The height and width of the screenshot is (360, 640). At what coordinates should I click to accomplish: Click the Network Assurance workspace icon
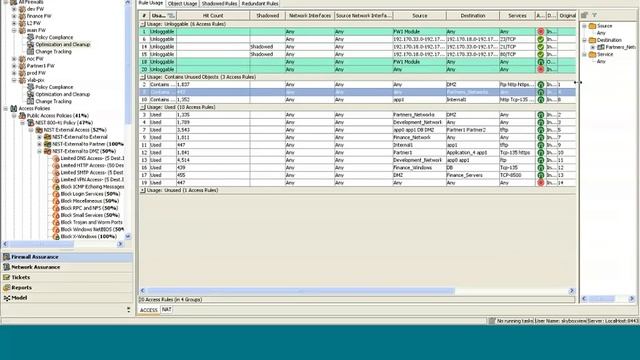pos(7,267)
